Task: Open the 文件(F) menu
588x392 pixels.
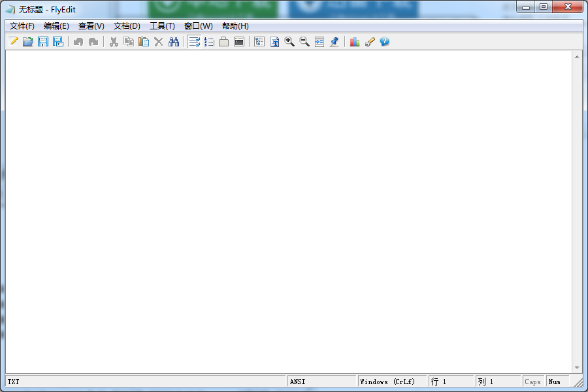Action: pyautogui.click(x=22, y=26)
